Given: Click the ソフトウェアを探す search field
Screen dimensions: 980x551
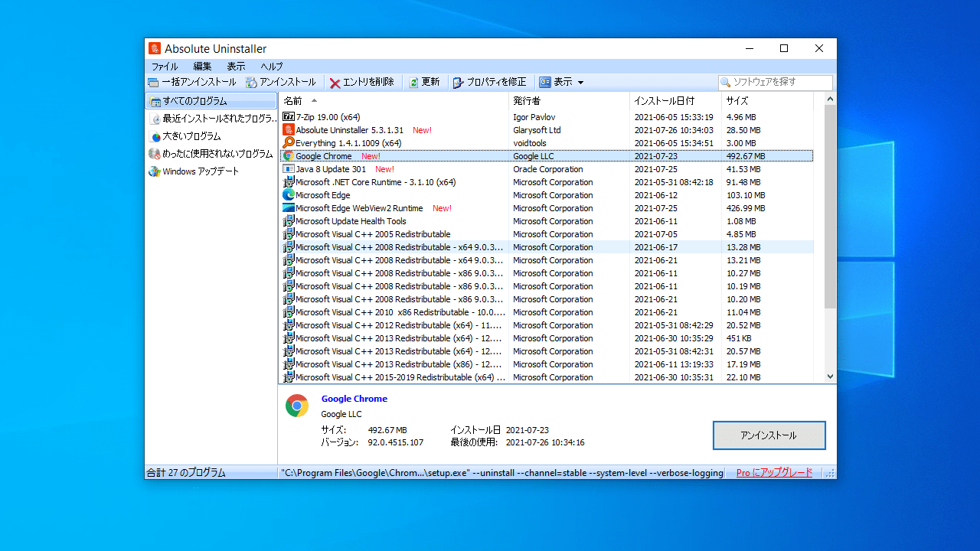Looking at the screenshot, I should coord(776,82).
